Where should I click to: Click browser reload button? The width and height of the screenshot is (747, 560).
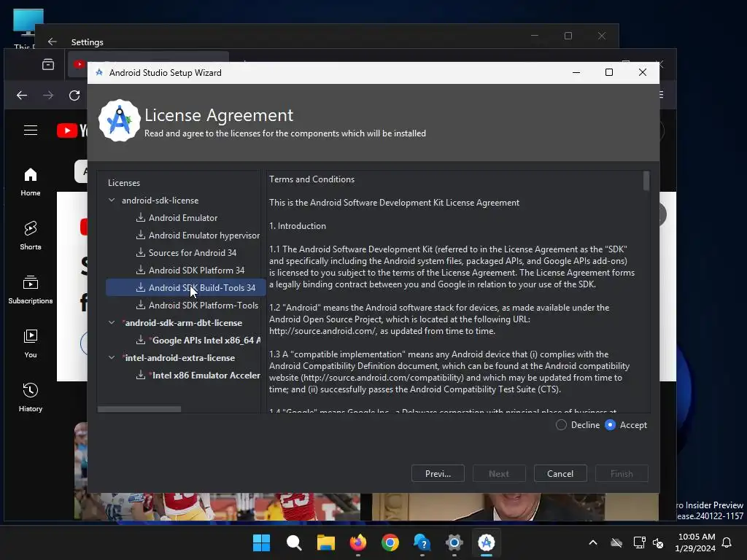pos(74,96)
